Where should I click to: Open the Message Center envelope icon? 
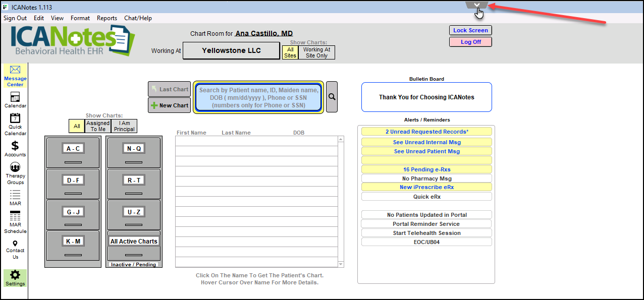coord(15,70)
